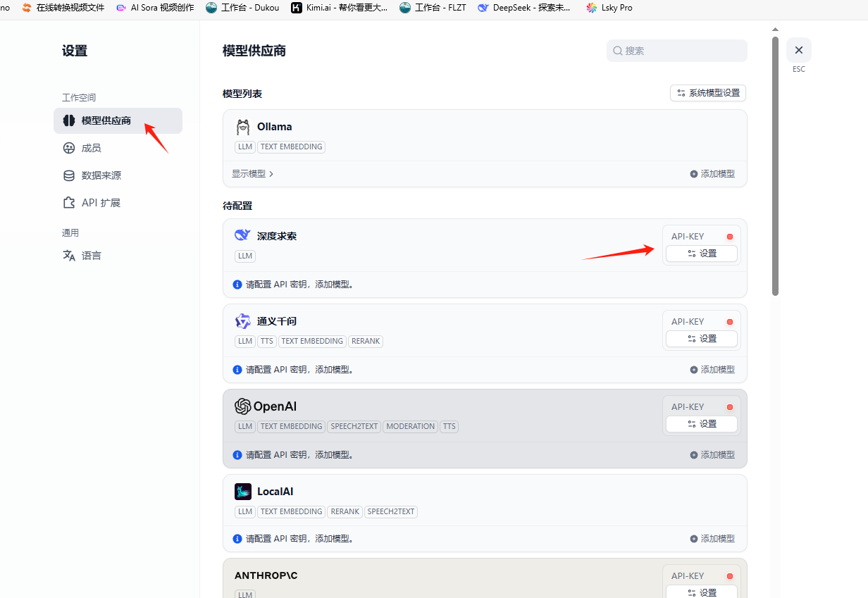Screen dimensions: 868x598
Task: Click the 模型列表 heading text
Action: click(242, 94)
